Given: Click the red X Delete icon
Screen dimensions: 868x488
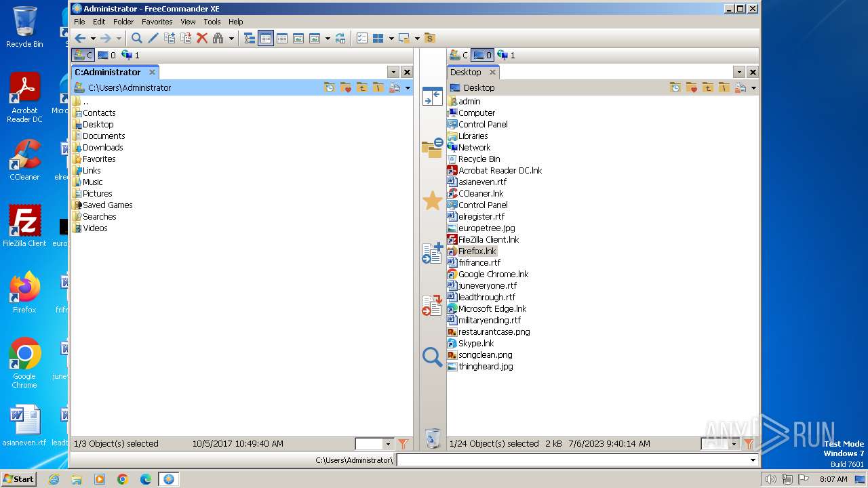Looking at the screenshot, I should 202,39.
